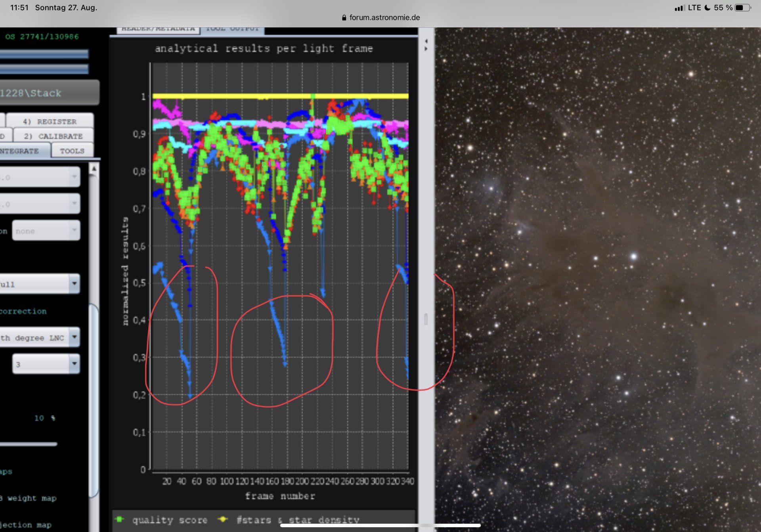761x532 pixels.
Task: Tap the home indicator bar at the bottom
Action: click(380, 526)
